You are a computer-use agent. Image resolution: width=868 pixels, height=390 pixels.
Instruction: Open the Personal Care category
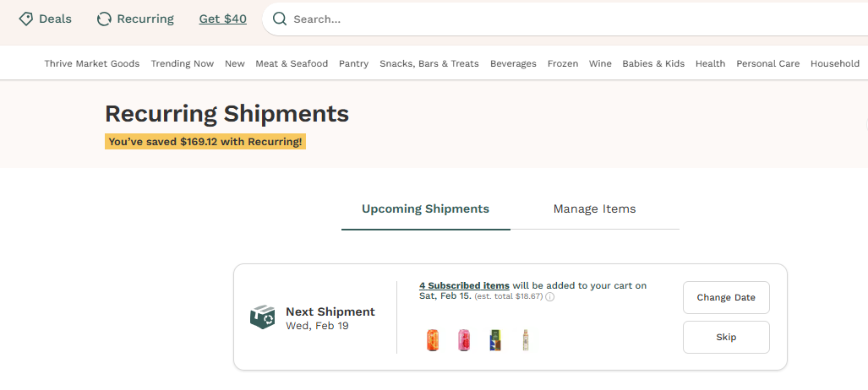(767, 63)
